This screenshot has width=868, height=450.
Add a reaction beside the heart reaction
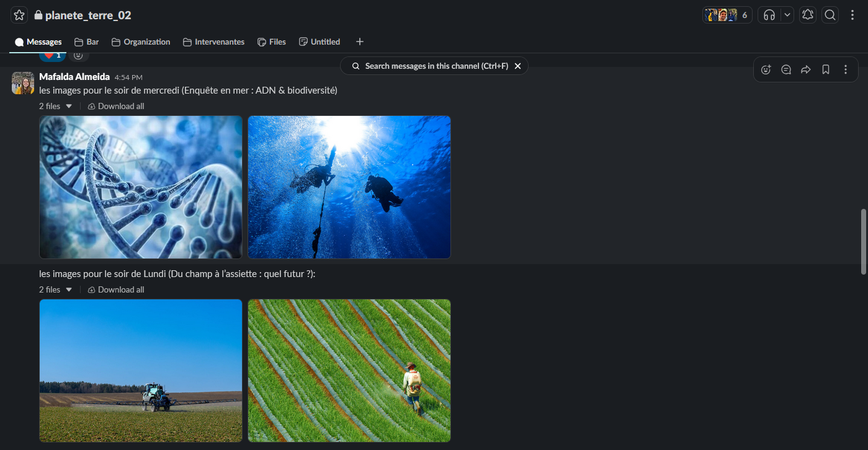78,55
